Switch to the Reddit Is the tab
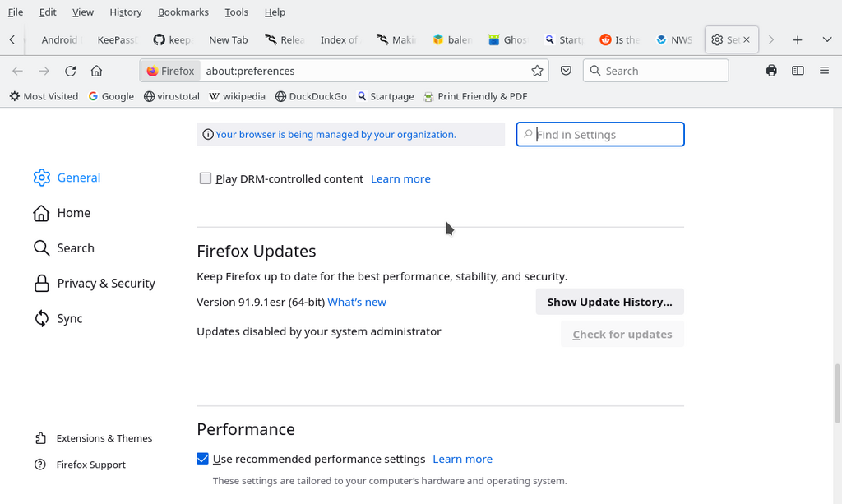842x504 pixels. point(621,39)
